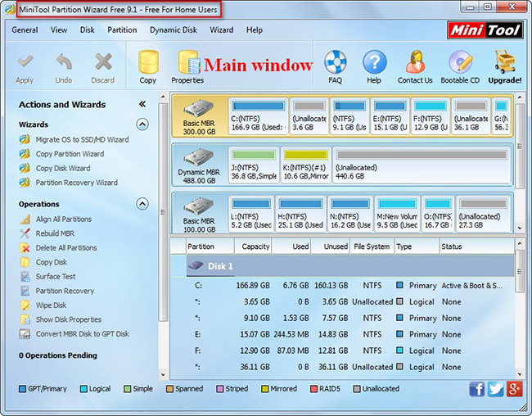Click the MiniTool logo
Screen dimensions: 532x416
click(485, 30)
